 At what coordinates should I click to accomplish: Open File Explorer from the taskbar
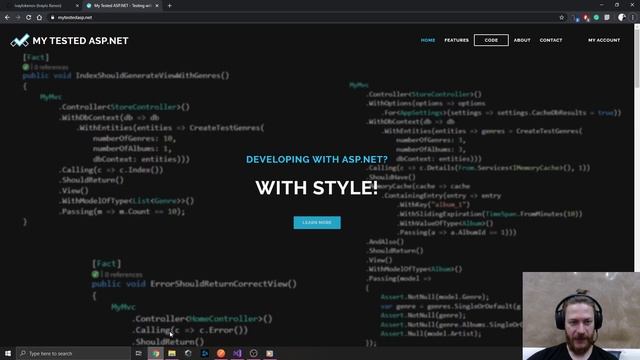pyautogui.click(x=172, y=353)
